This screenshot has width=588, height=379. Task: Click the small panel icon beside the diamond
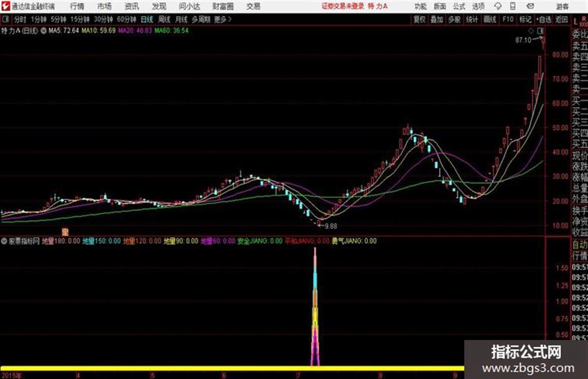point(541,30)
